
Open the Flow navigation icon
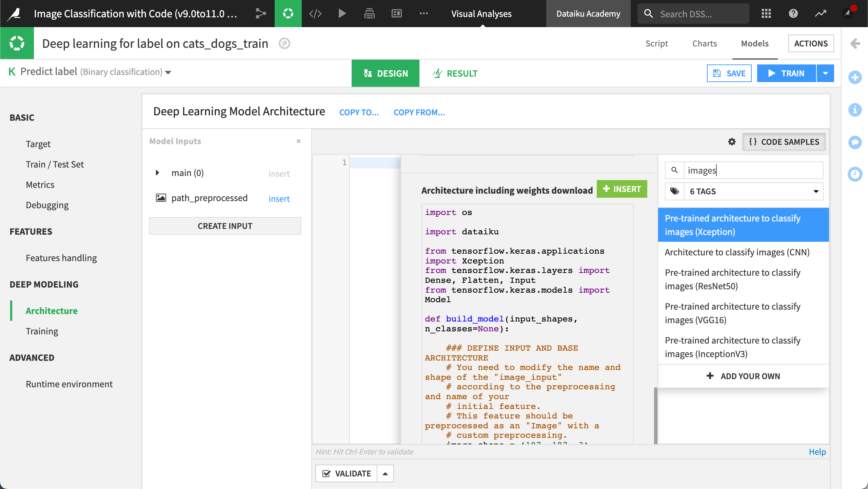(x=260, y=14)
